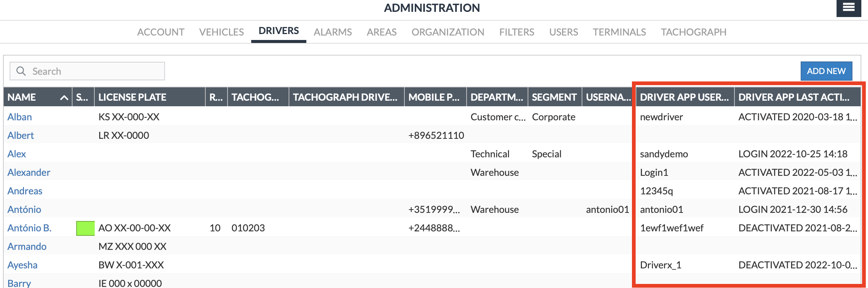Open driver Alex link

click(17, 154)
